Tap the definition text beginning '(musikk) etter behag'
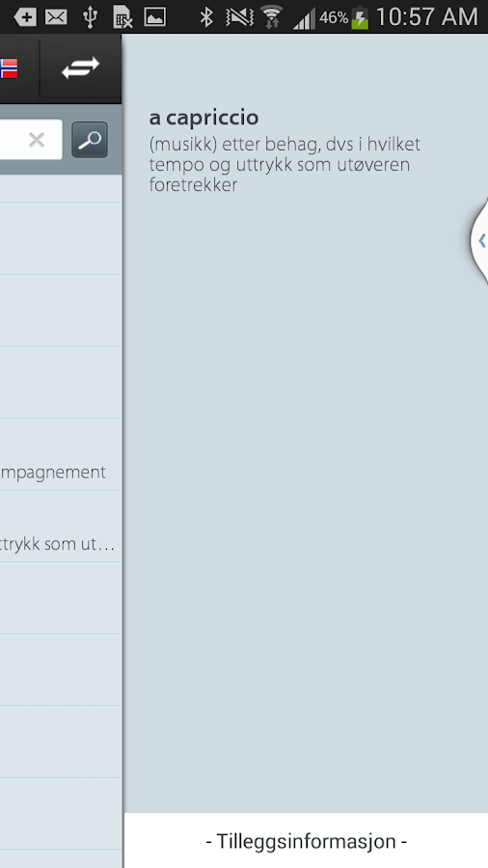 pyautogui.click(x=285, y=164)
